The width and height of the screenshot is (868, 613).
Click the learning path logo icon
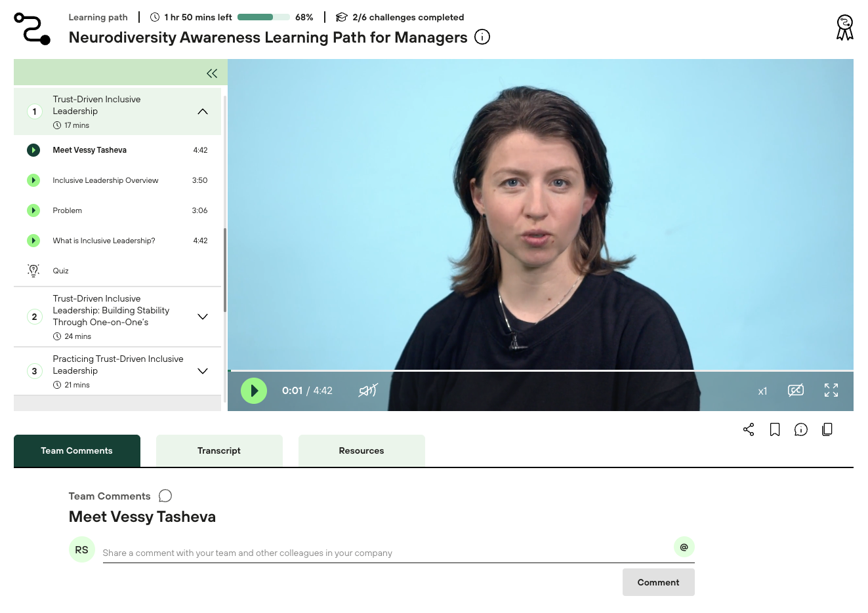32,29
